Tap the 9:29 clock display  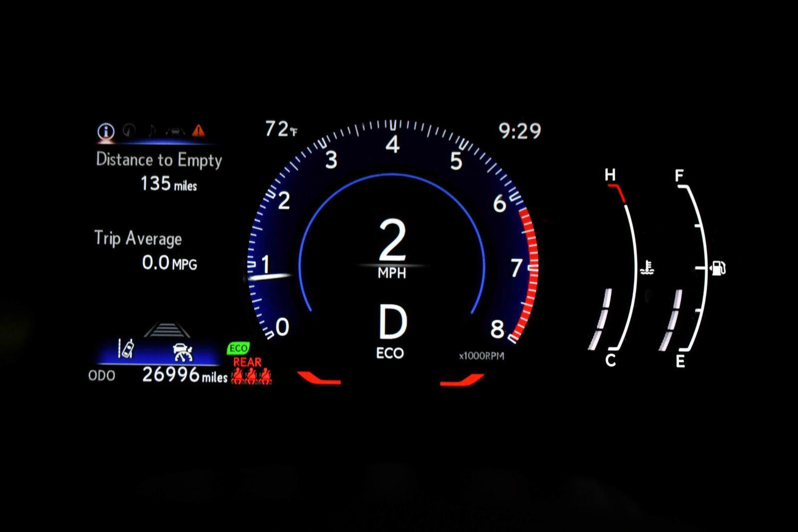point(520,131)
